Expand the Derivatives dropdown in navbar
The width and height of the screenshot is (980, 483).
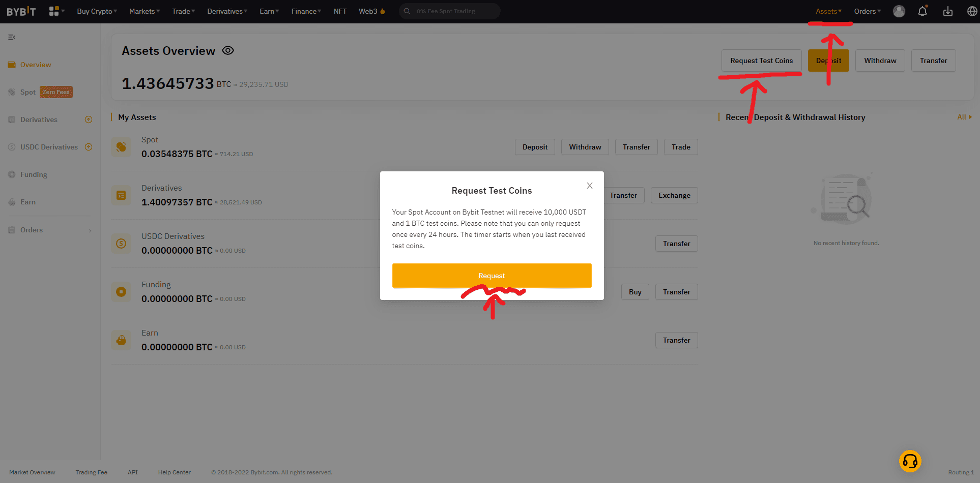coord(227,11)
